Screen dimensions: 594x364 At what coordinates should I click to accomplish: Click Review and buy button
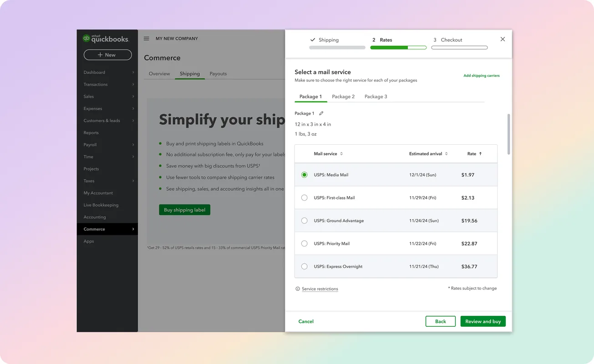tap(483, 321)
